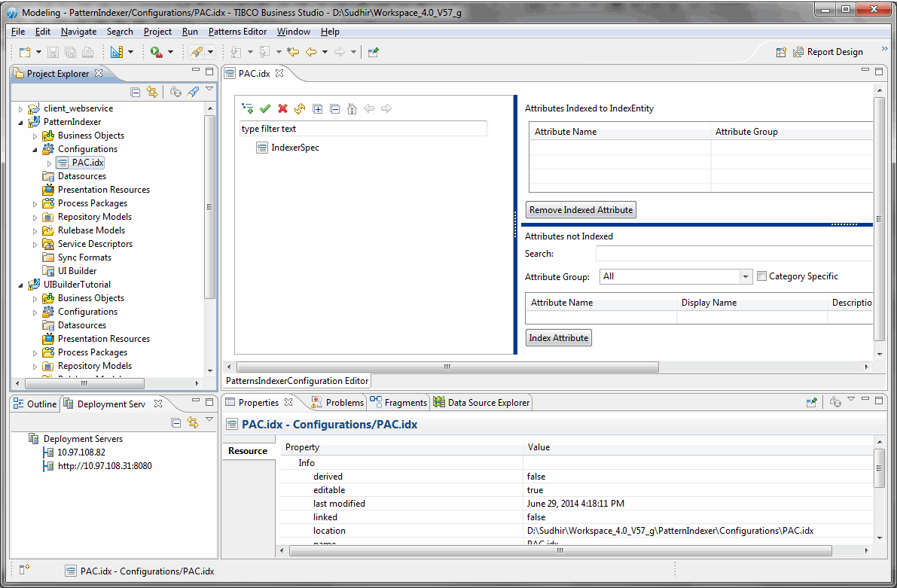Minimize the PAC.idx editor area
Image resolution: width=897 pixels, height=588 pixels.
(x=865, y=70)
